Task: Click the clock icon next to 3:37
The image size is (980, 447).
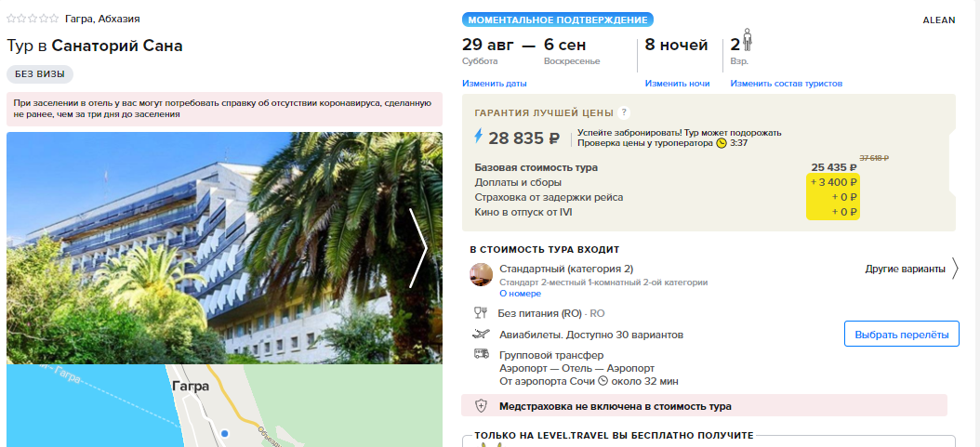Action: tap(722, 143)
